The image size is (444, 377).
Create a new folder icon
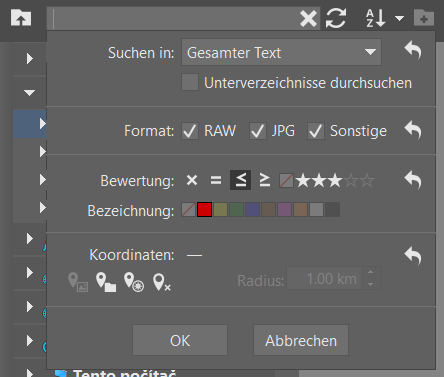click(x=424, y=18)
